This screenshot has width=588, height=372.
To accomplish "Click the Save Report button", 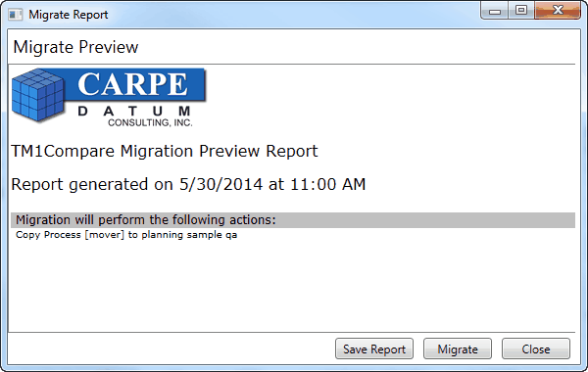I will [374, 349].
